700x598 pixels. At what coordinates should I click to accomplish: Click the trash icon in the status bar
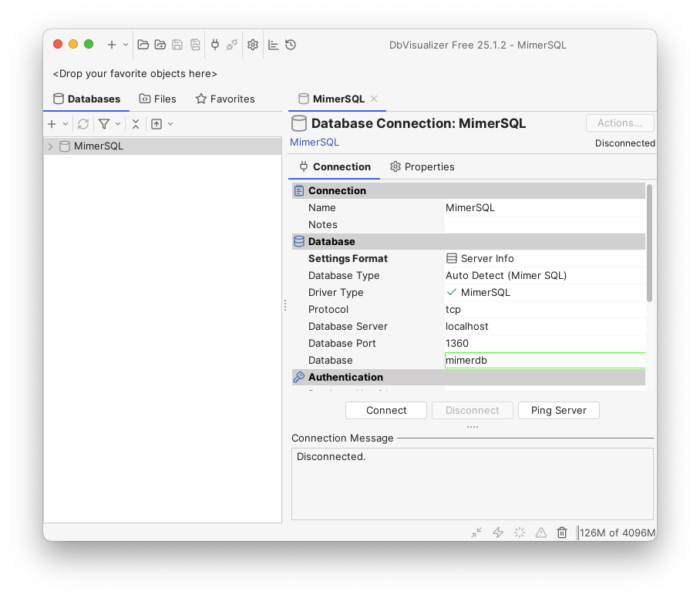pos(562,532)
